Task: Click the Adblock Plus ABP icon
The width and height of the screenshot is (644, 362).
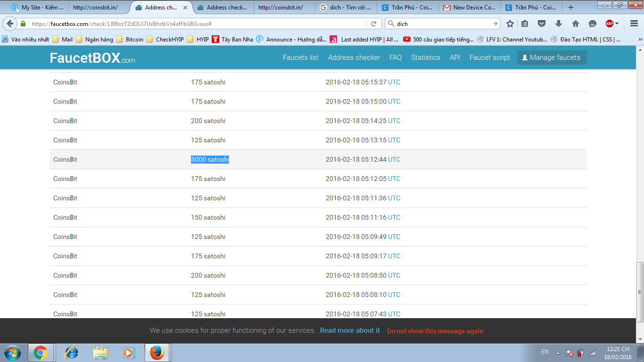Action: pyautogui.click(x=609, y=24)
